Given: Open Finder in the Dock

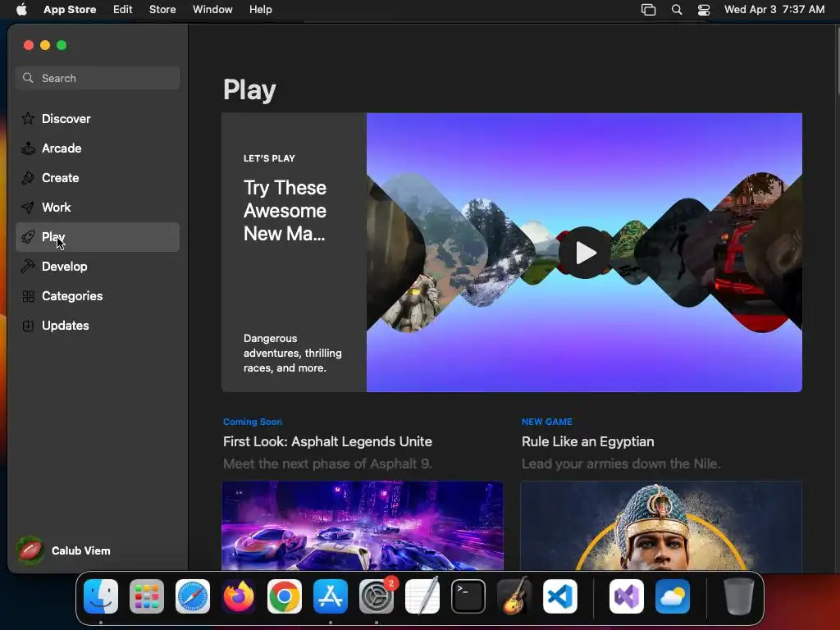Looking at the screenshot, I should pyautogui.click(x=101, y=596).
